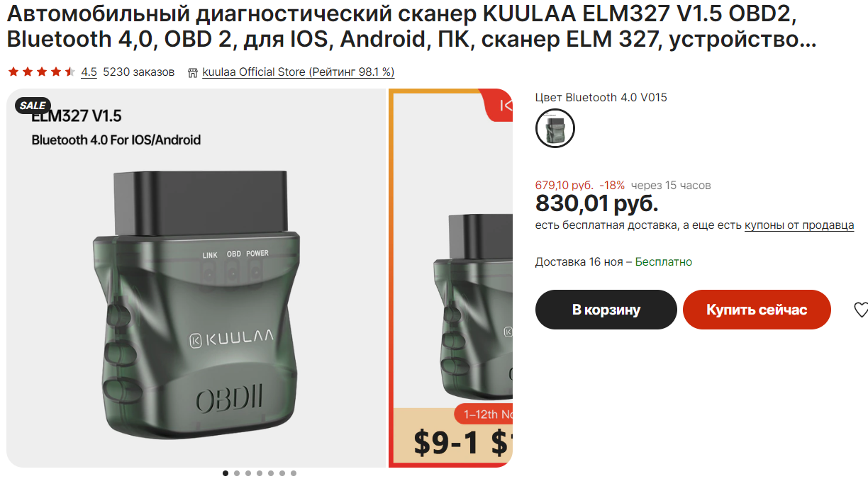Click the 5230 заказов orders count

(x=139, y=72)
